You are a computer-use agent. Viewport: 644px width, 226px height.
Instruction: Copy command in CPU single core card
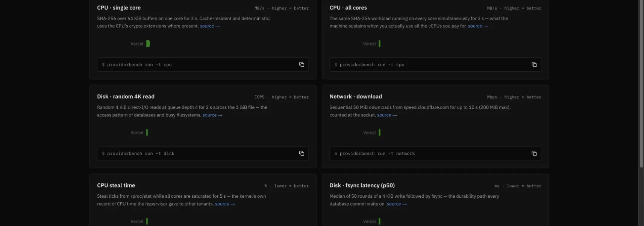pyautogui.click(x=302, y=64)
